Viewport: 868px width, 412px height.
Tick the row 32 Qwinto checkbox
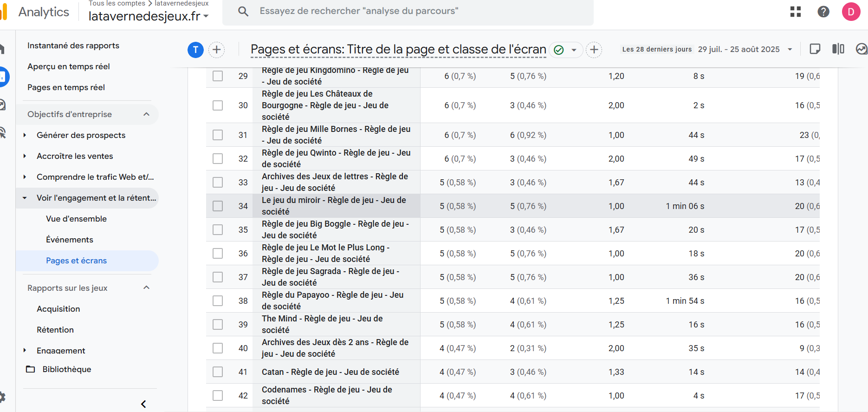click(218, 159)
